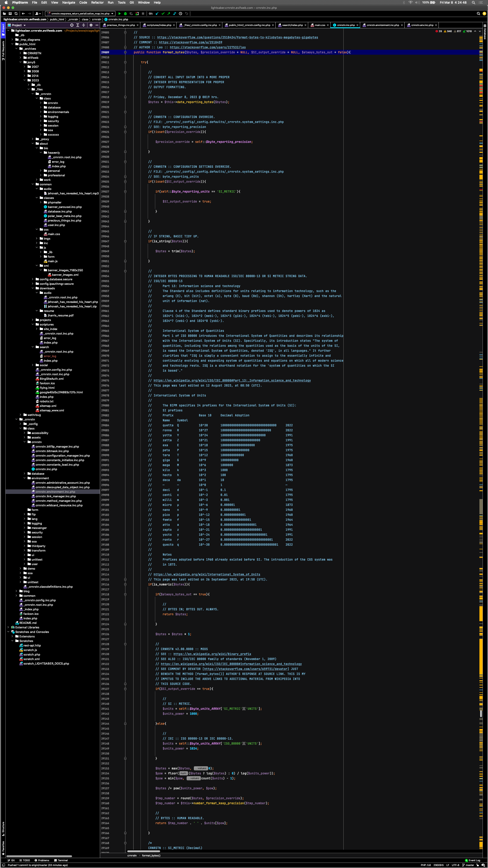Image resolution: width=488 pixels, height=868 pixels.
Task: Click the green Run button
Action: [120, 14]
